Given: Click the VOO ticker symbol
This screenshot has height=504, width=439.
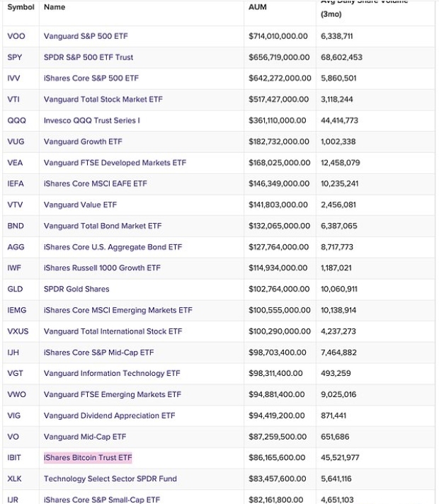Looking at the screenshot, I should point(16,36).
